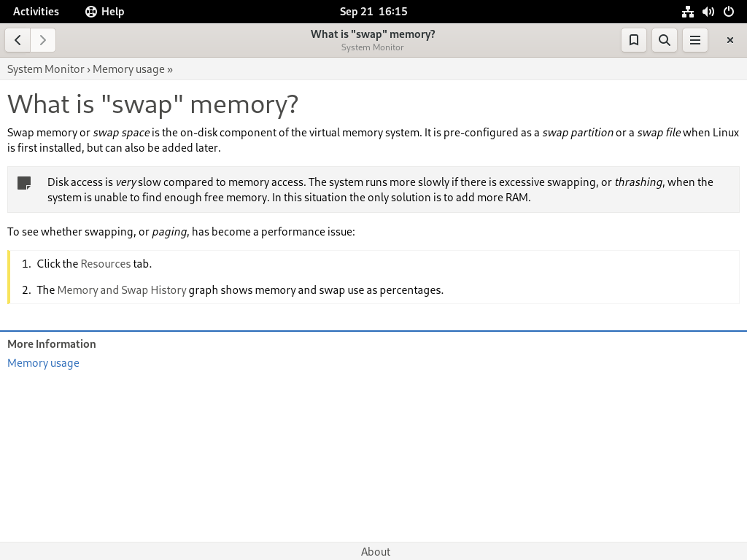Image resolution: width=747 pixels, height=560 pixels.
Task: Close the Help window
Action: pyautogui.click(x=729, y=40)
